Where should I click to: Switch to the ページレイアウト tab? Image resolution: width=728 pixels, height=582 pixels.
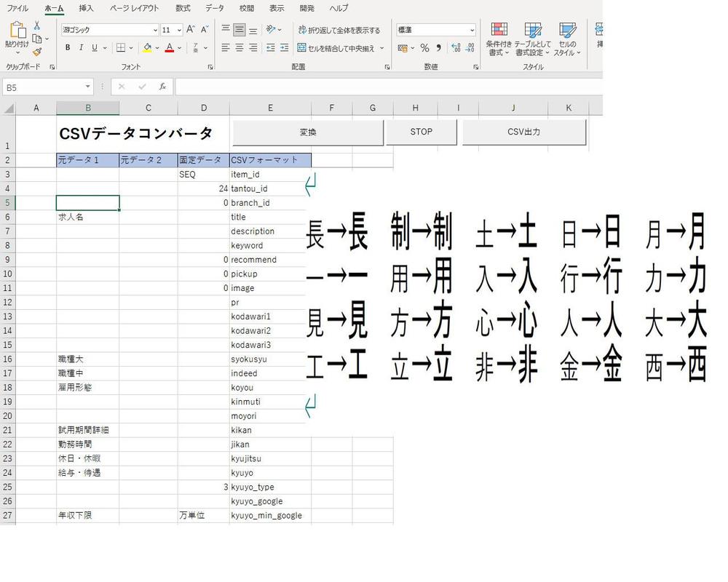click(x=134, y=8)
